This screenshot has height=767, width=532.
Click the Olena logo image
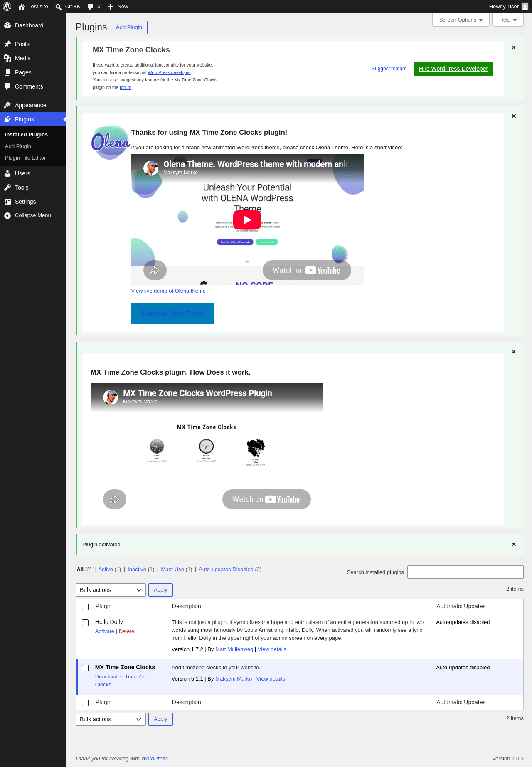tap(111, 143)
